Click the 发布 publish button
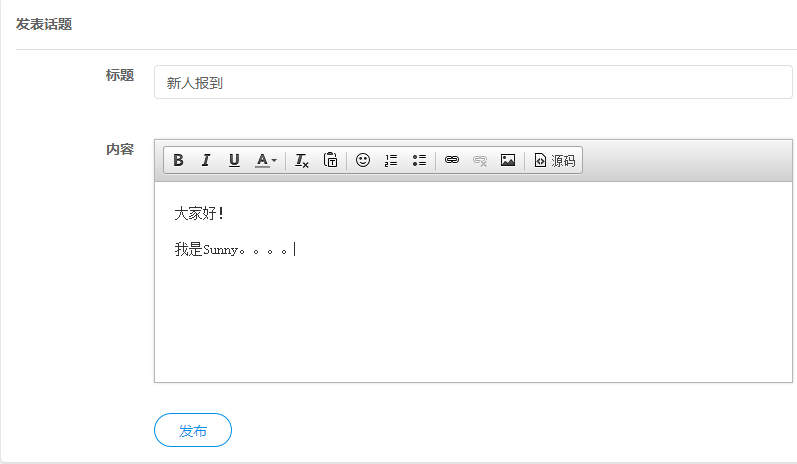 click(x=193, y=430)
